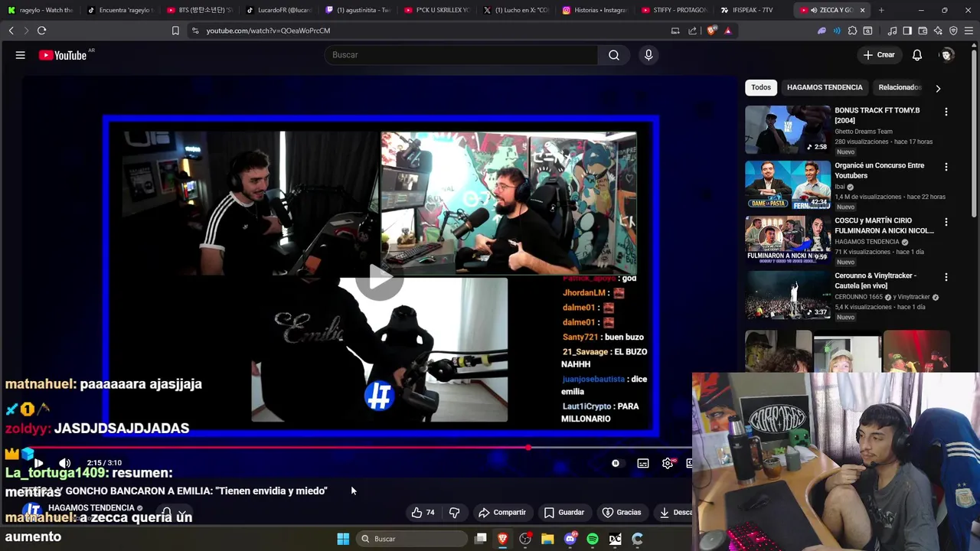Focus the YouTube Buscar search field
The image size is (980, 551).
point(462,55)
